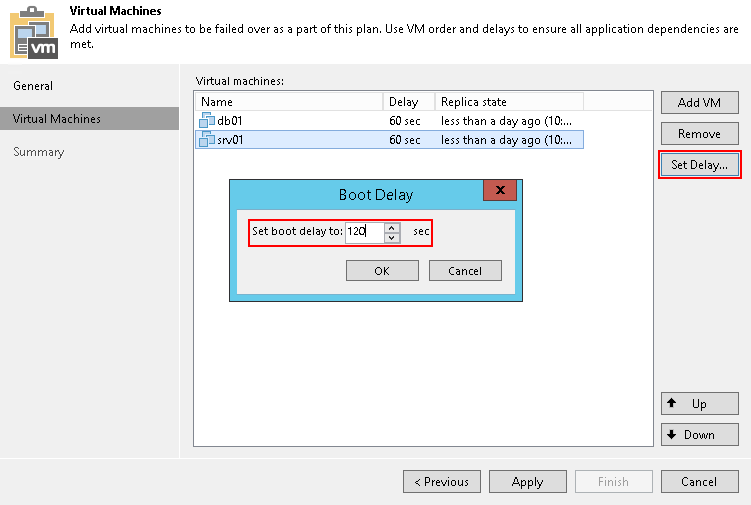The image size is (751, 505).
Task: Move selected VM down in order
Action: coord(699,435)
